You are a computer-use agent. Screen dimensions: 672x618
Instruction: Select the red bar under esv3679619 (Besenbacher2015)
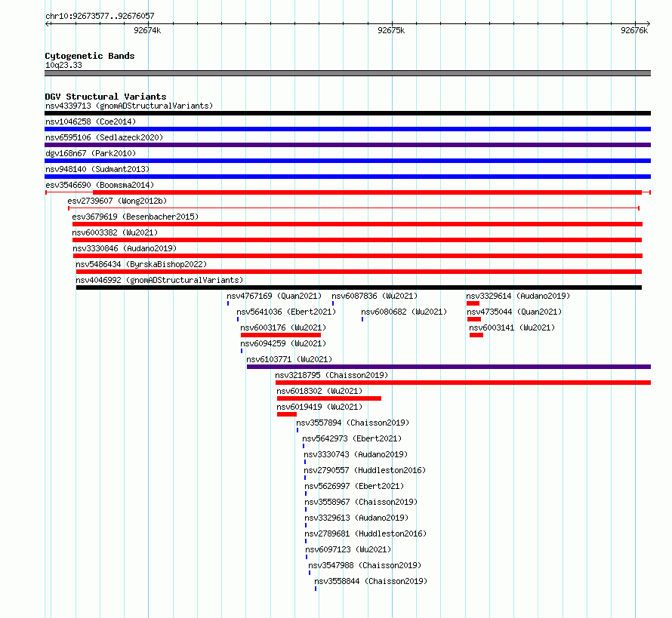[x=357, y=224]
